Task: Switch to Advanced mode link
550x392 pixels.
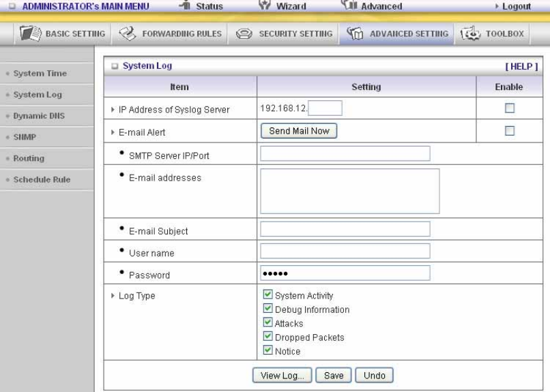Action: [381, 6]
